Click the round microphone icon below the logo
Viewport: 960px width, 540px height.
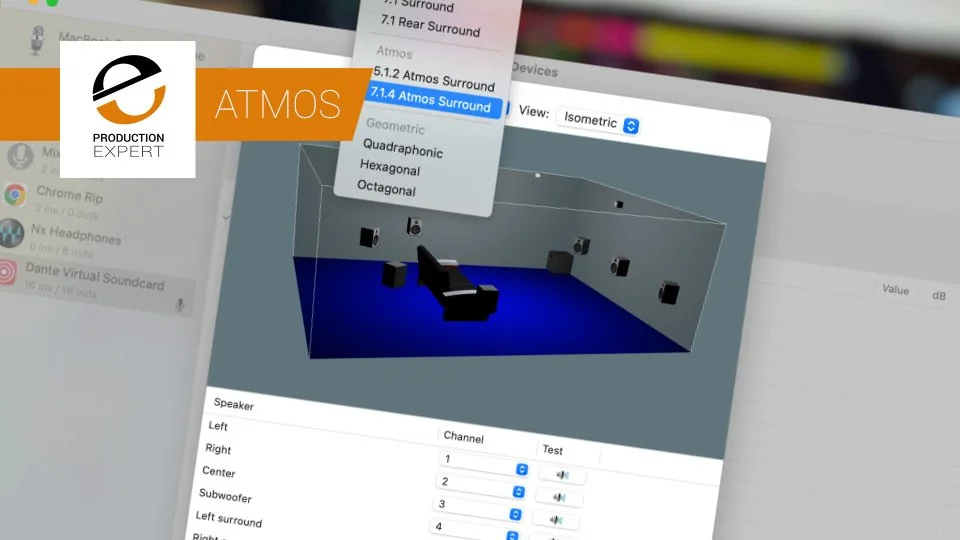click(20, 157)
